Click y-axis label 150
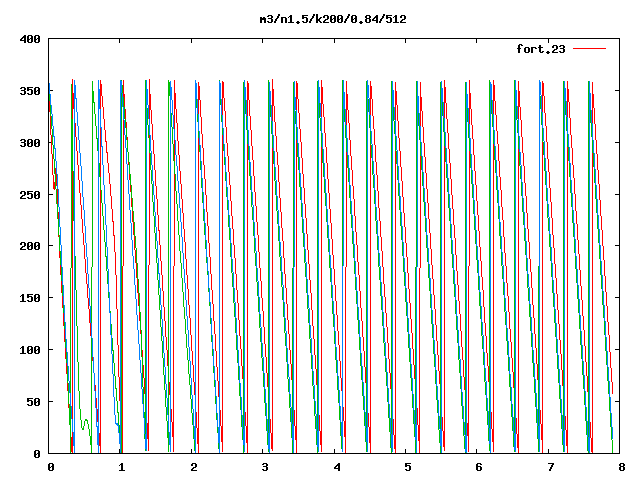The height and width of the screenshot is (480, 640). click(30, 298)
